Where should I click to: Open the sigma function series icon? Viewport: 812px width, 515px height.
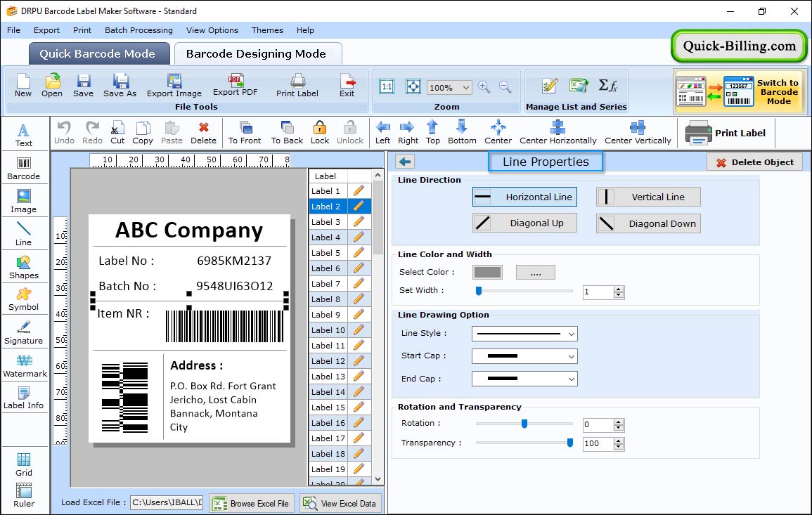click(608, 86)
